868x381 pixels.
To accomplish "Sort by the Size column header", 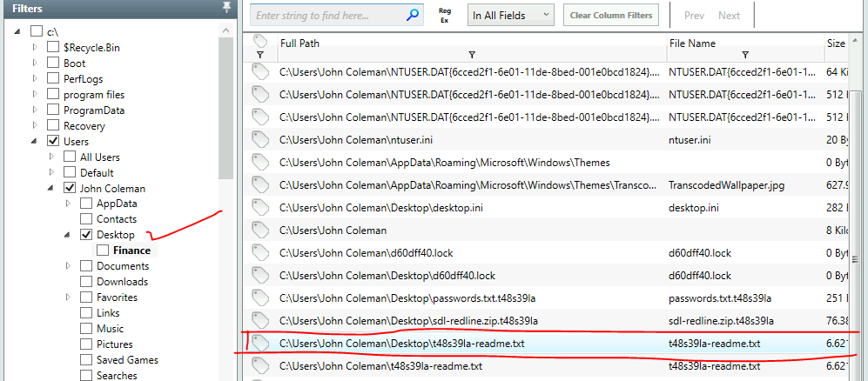I will (836, 43).
